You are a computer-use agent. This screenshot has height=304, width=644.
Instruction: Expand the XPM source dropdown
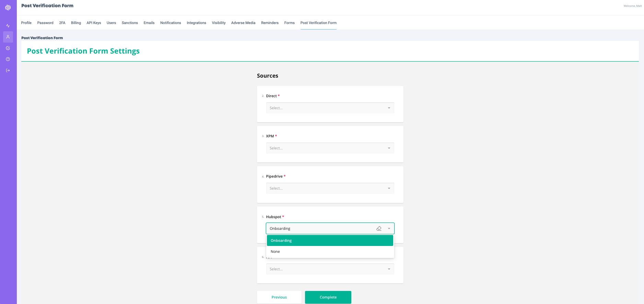pos(330,148)
